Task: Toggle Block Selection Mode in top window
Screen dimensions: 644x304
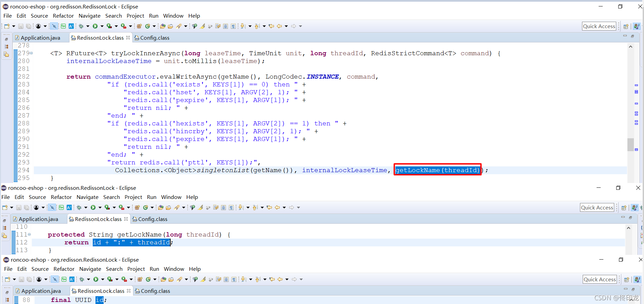Action: tap(226, 26)
